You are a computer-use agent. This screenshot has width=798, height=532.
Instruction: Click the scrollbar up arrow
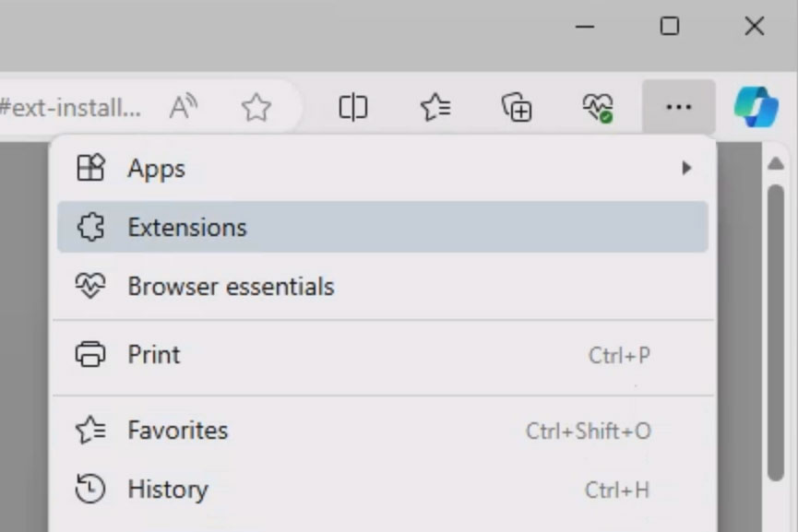(778, 162)
